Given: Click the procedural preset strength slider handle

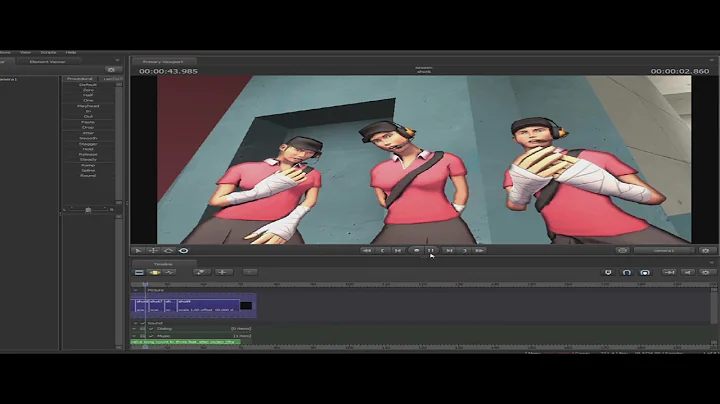Looking at the screenshot, I should [x=88, y=210].
